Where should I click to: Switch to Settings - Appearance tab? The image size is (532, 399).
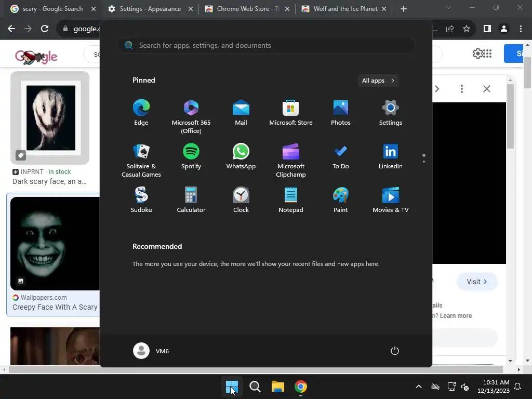point(150,9)
